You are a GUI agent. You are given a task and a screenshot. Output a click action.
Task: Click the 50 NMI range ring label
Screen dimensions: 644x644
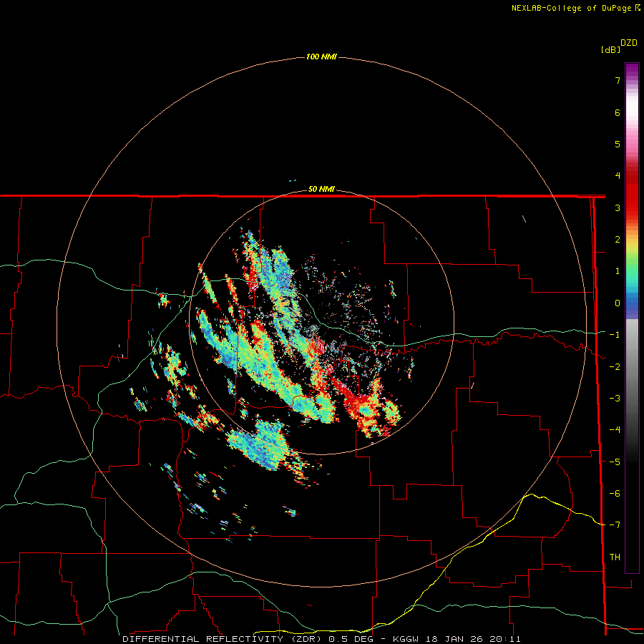[x=321, y=190]
